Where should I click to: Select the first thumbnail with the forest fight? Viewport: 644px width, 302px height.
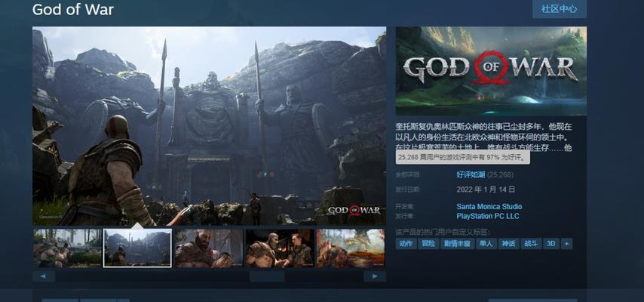(67, 248)
